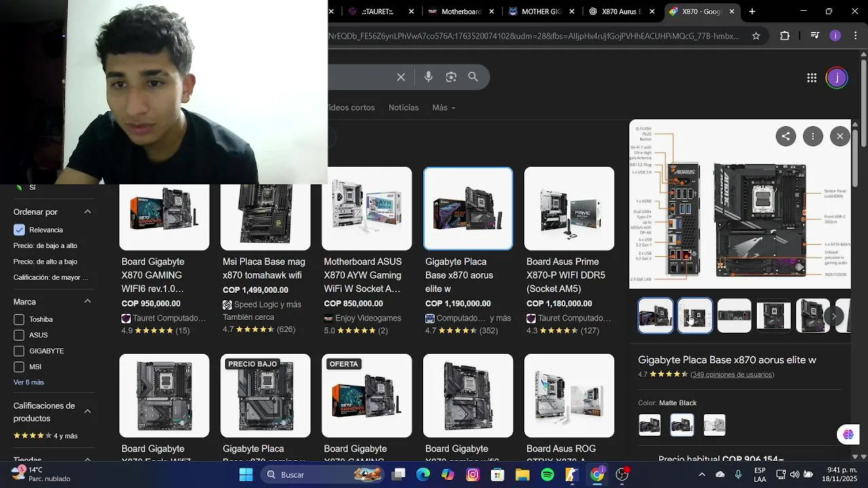Toggle the Relevancia sort checkbox
The image size is (868, 488).
19,230
